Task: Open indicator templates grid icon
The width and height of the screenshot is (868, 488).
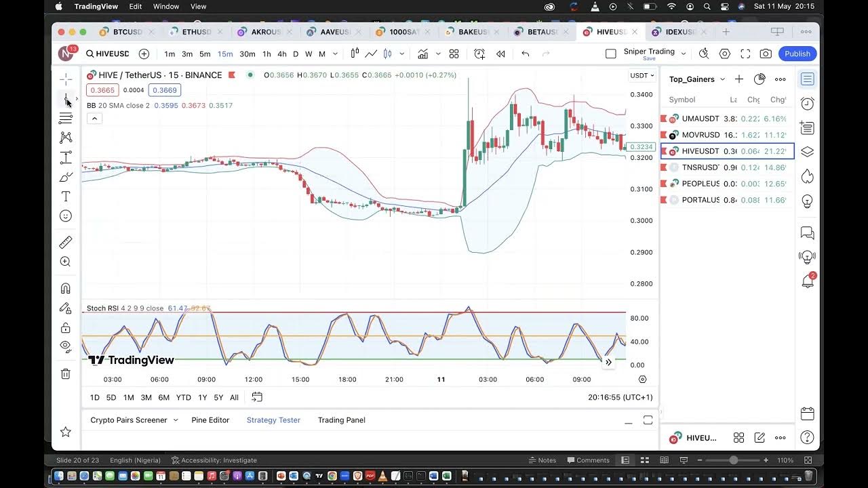Action: [x=454, y=54]
